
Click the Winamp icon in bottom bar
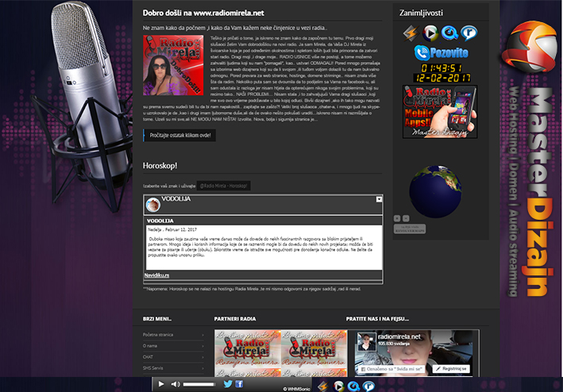click(322, 386)
